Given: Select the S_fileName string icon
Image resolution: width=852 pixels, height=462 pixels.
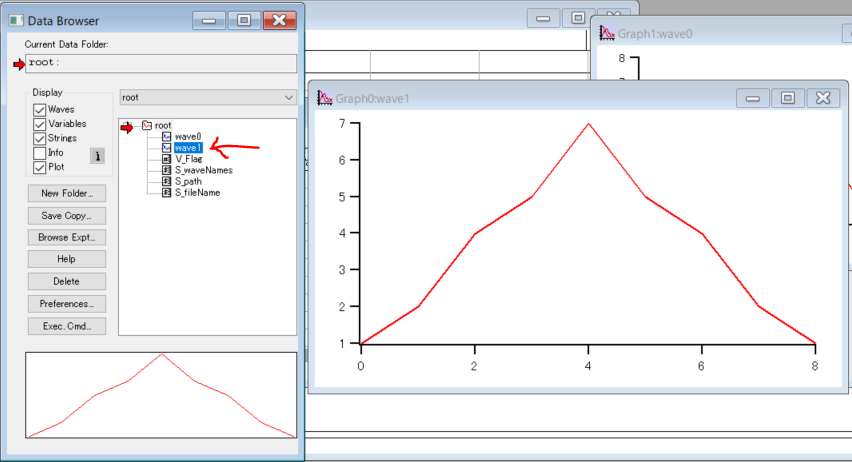Looking at the screenshot, I should point(166,192).
